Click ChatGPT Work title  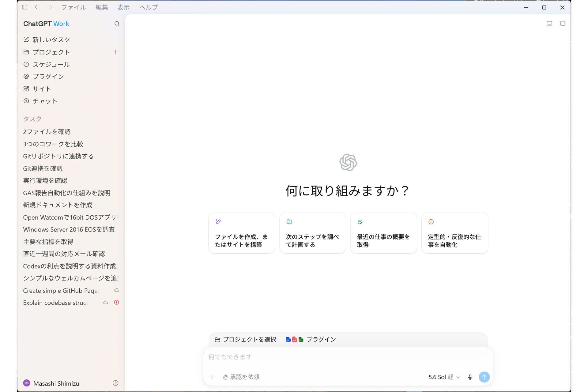coord(46,24)
